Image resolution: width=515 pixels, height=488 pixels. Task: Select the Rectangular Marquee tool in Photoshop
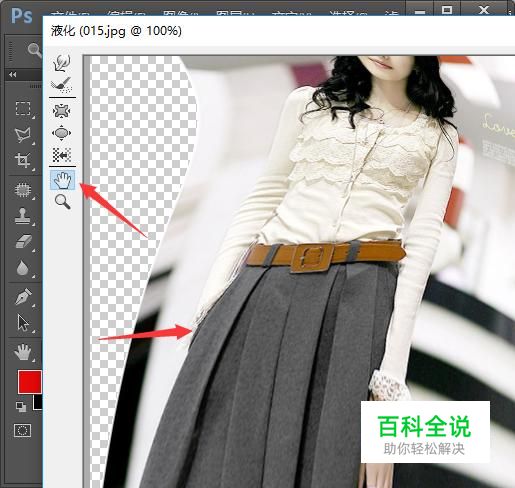(23, 108)
